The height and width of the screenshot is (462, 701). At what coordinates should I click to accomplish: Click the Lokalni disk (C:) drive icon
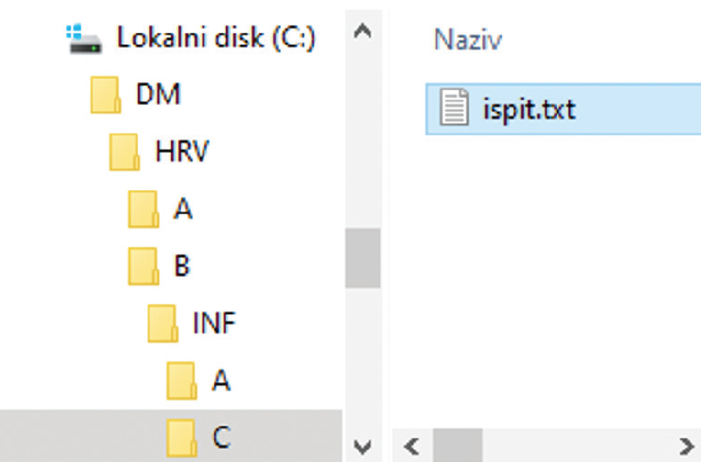[x=85, y=38]
